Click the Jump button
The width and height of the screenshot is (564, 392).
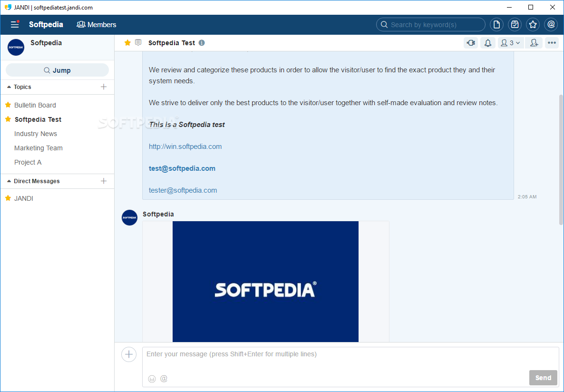tap(57, 70)
